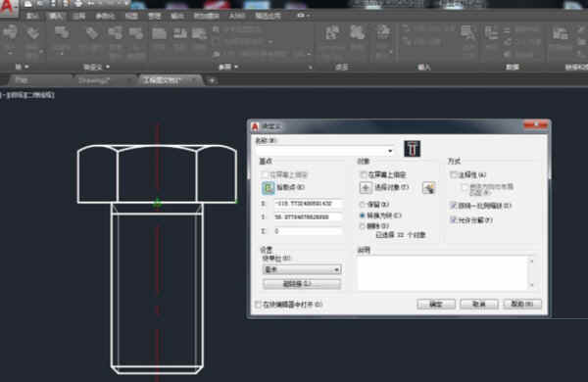Click the 确定 (OK) button

click(x=436, y=304)
